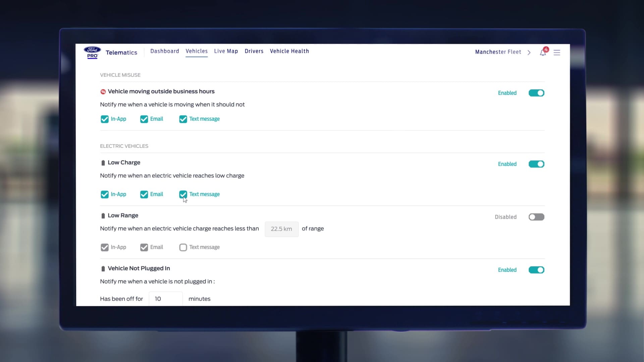This screenshot has height=362, width=644.
Task: Switch off Vehicle Not Plugged In toggle
Action: [x=536, y=270]
